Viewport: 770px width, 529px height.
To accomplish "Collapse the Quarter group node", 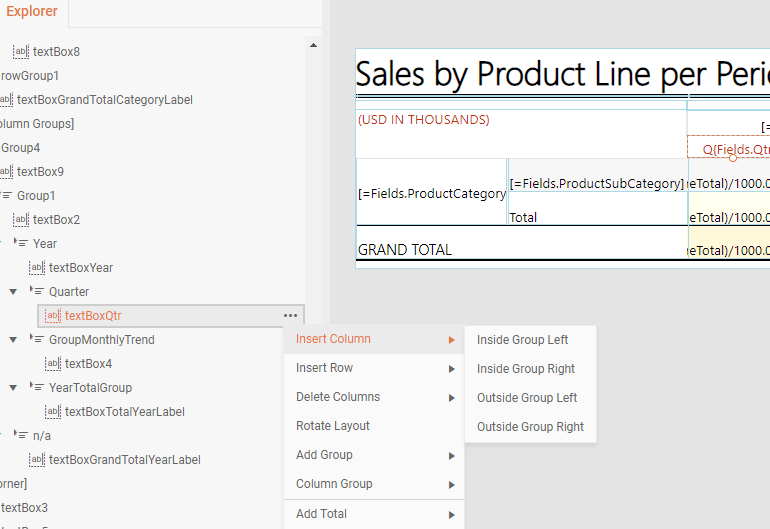I will tap(13, 292).
